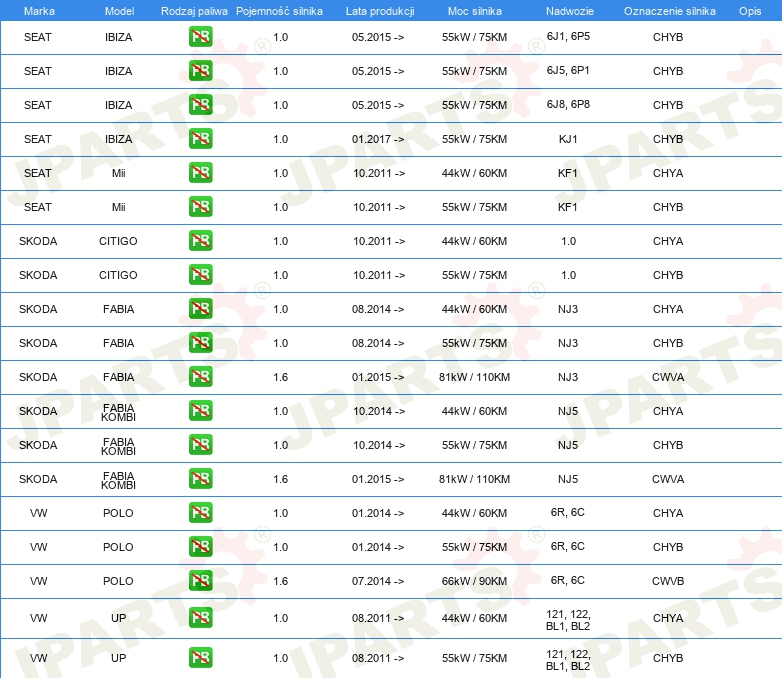This screenshot has height=678, width=782.
Task: Click the Lata produkcji column header
Action: (x=380, y=11)
